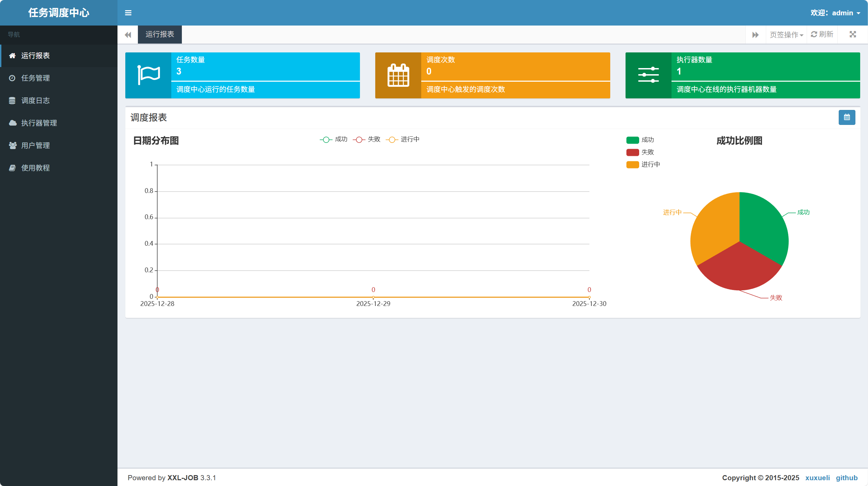868x486 pixels.
Task: Open 执行器管理 in the sidebar
Action: click(x=39, y=123)
